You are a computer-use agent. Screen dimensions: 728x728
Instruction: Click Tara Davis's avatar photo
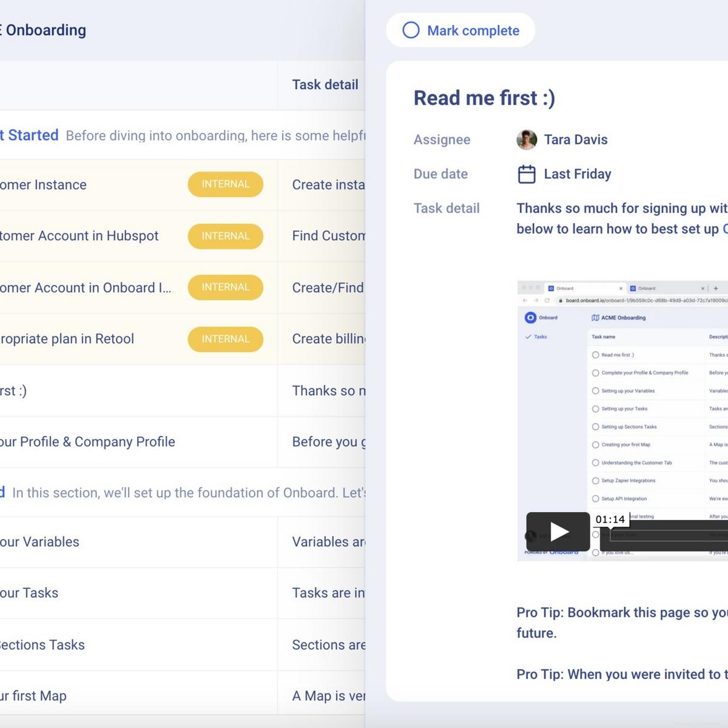click(x=527, y=140)
